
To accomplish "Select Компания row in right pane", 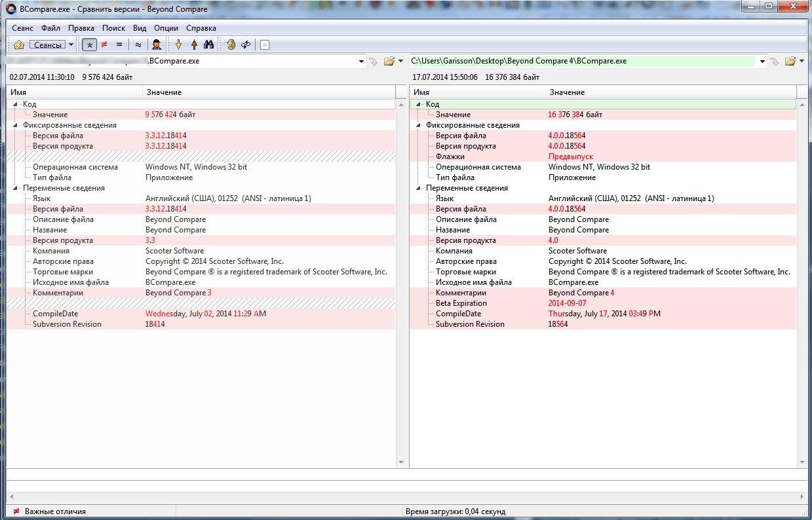I will pos(603,251).
